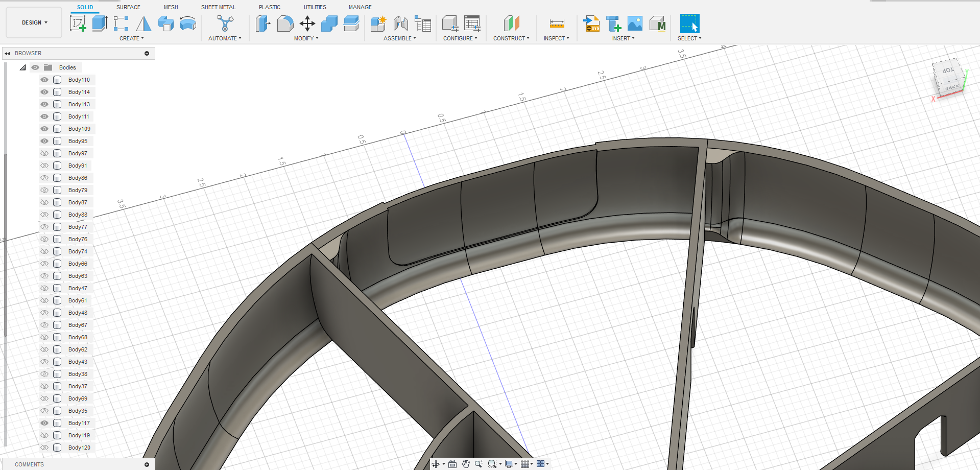Click the ViewCube BACK face
The height and width of the screenshot is (470, 980).
point(951,88)
